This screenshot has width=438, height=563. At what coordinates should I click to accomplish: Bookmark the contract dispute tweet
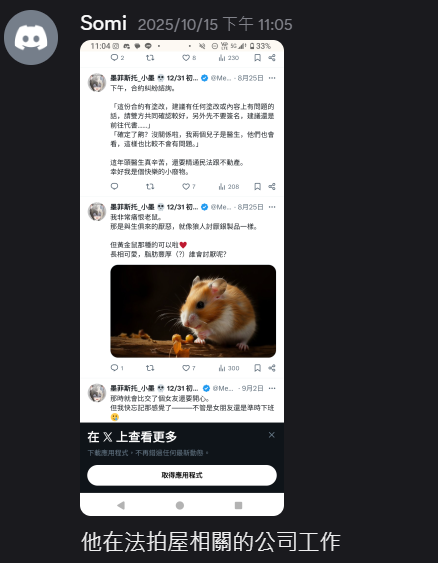(x=257, y=186)
